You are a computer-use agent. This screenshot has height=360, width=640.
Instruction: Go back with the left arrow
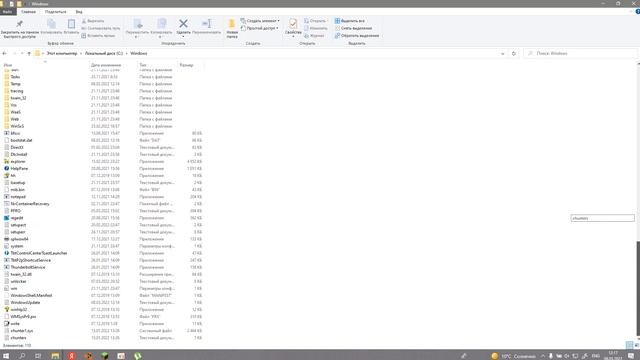[4, 53]
